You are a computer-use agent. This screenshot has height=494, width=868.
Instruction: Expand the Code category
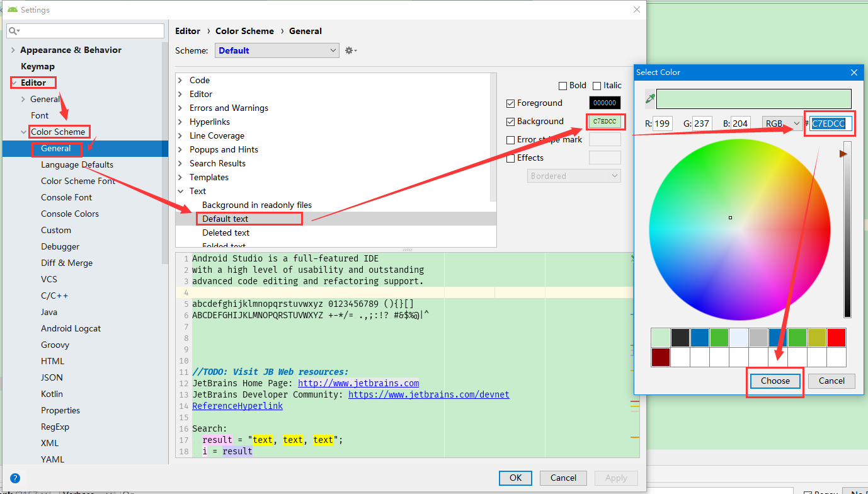[x=181, y=80]
